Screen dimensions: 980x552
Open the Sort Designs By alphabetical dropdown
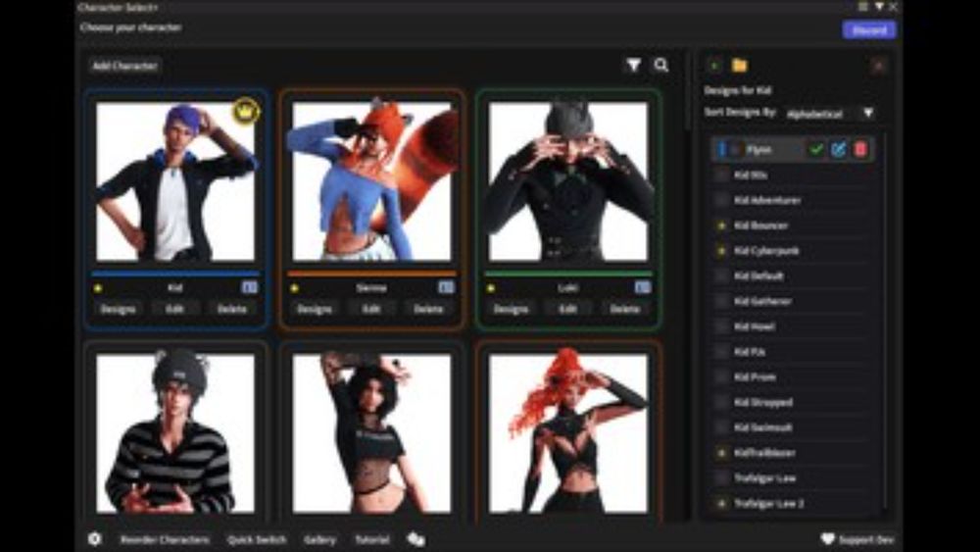[x=829, y=114]
